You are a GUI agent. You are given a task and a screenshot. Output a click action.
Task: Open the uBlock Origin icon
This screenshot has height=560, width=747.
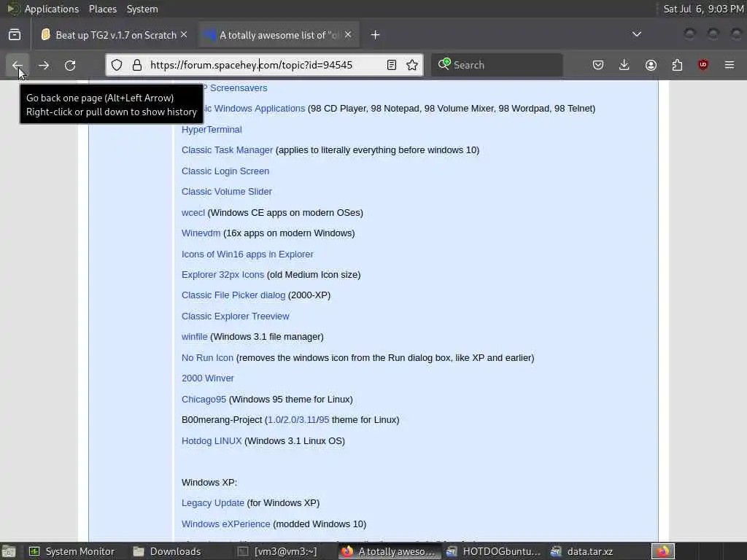point(703,65)
